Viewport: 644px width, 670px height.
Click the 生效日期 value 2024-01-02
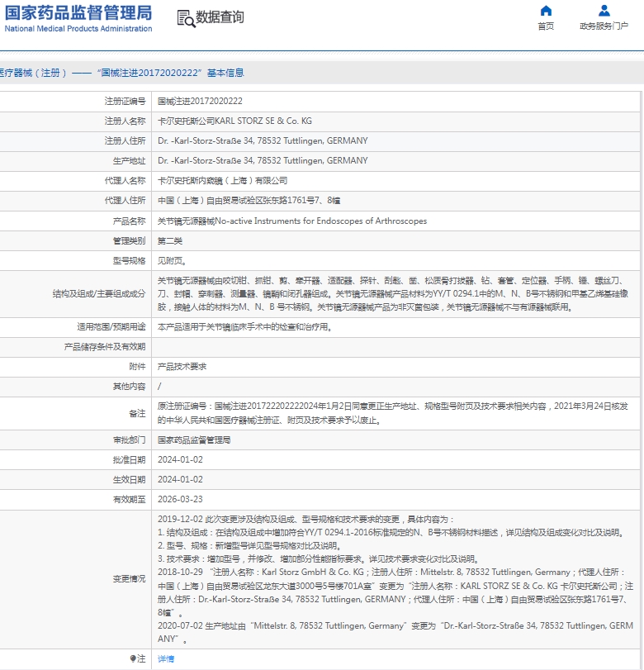(x=180, y=479)
